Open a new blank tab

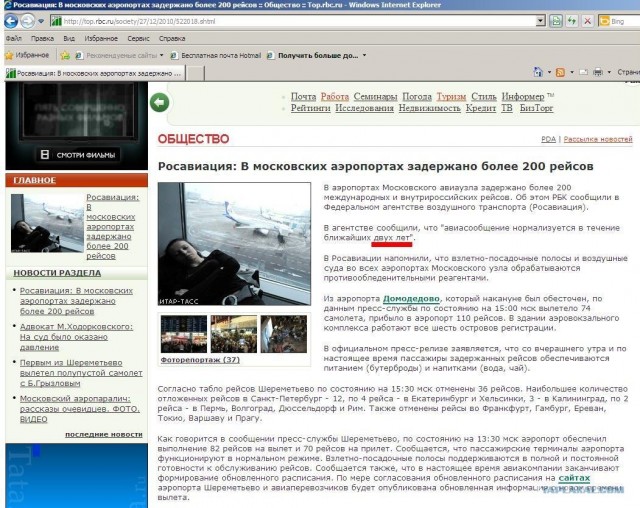point(195,74)
